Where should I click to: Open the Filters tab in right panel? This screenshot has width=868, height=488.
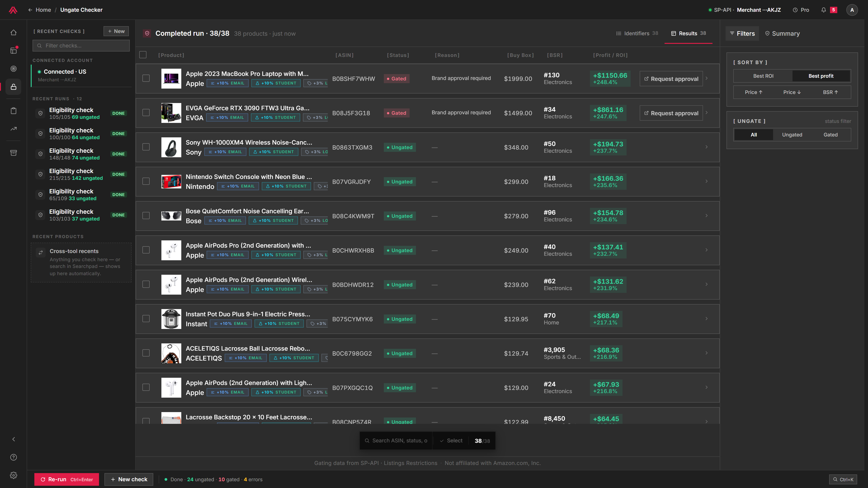pos(742,34)
